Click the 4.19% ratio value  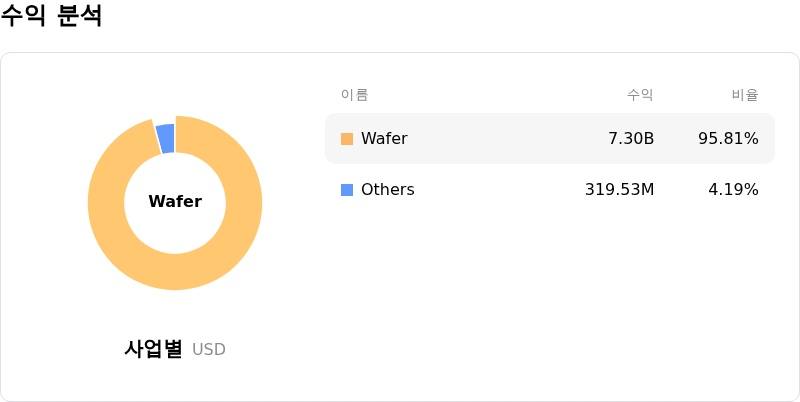tap(733, 190)
